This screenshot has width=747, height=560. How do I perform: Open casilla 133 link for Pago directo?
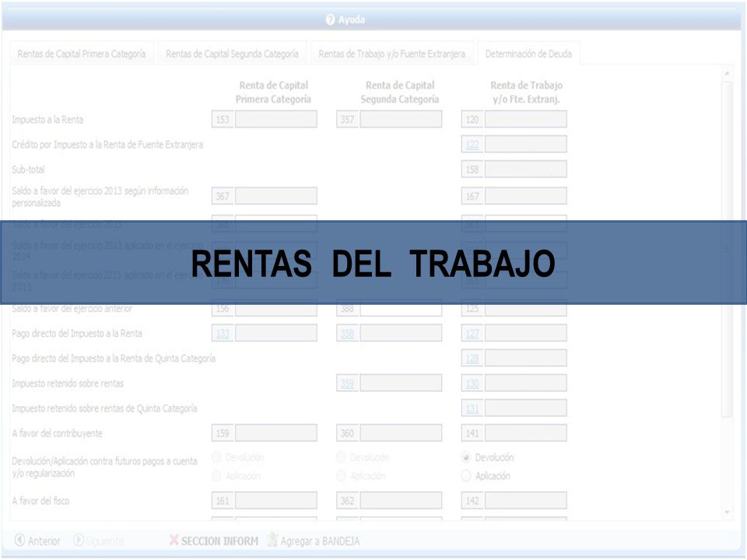(223, 334)
